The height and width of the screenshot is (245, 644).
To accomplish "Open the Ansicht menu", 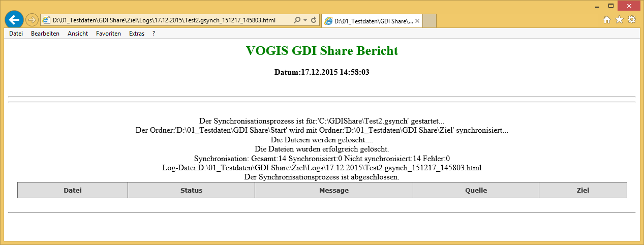I will (78, 34).
